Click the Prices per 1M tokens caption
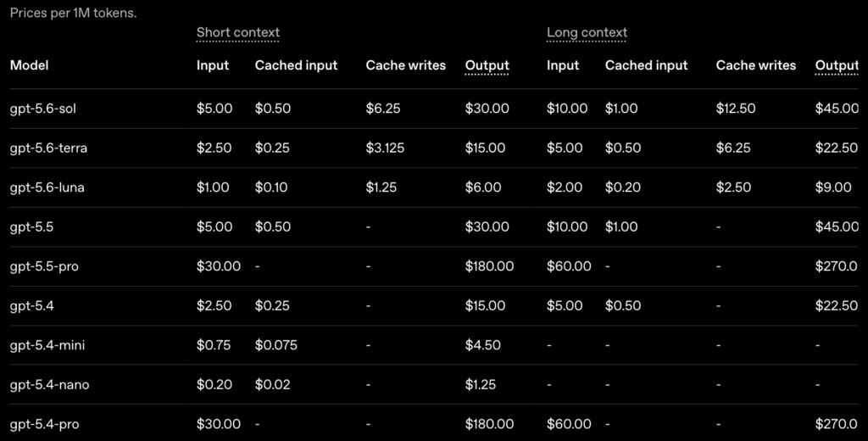 point(73,14)
